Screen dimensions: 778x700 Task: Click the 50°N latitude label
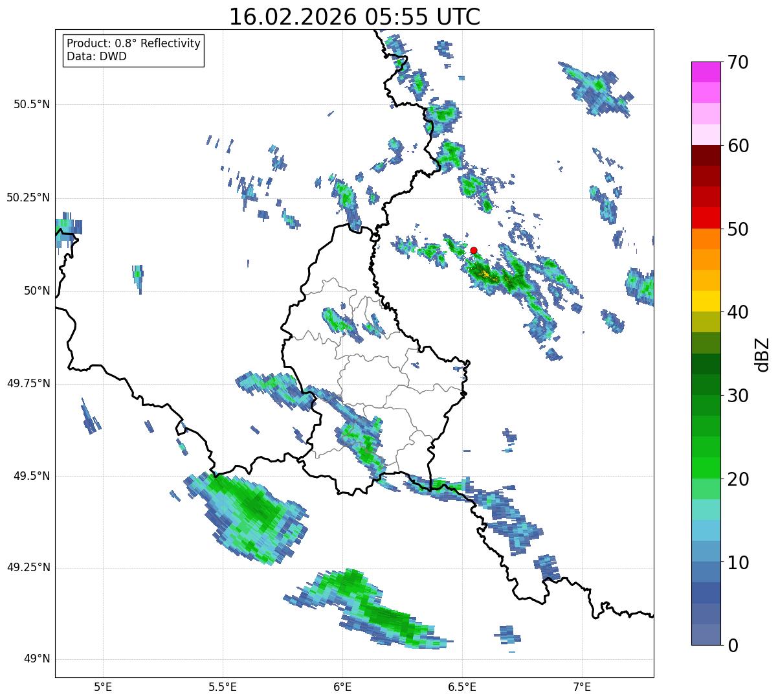tap(37, 291)
